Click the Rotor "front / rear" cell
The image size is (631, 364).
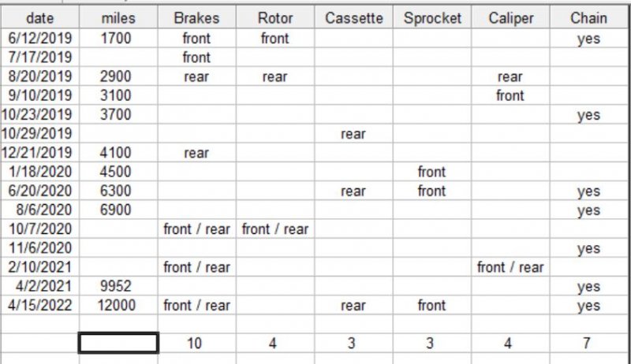(x=274, y=229)
